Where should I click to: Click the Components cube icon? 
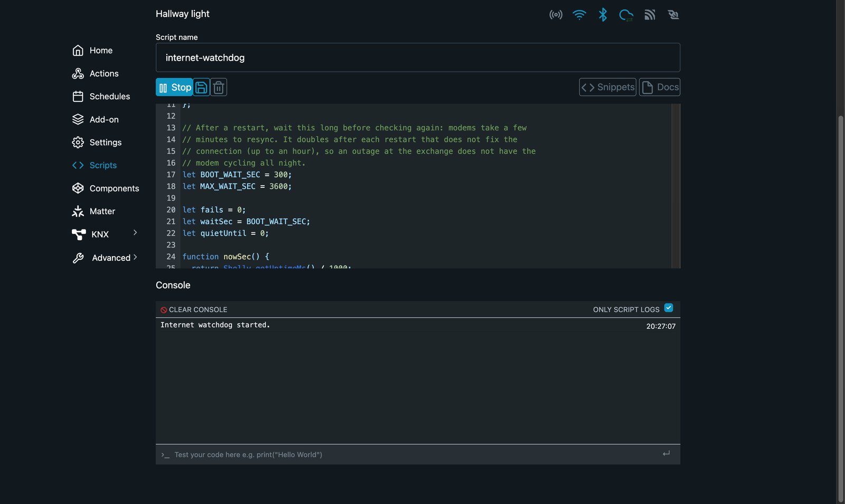coord(78,188)
